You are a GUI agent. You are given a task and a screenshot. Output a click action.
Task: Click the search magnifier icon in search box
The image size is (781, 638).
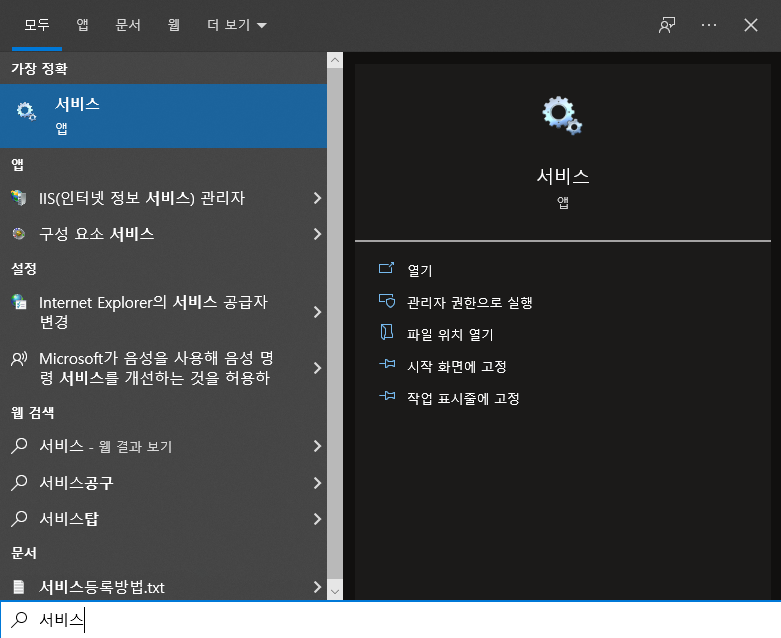(x=19, y=620)
